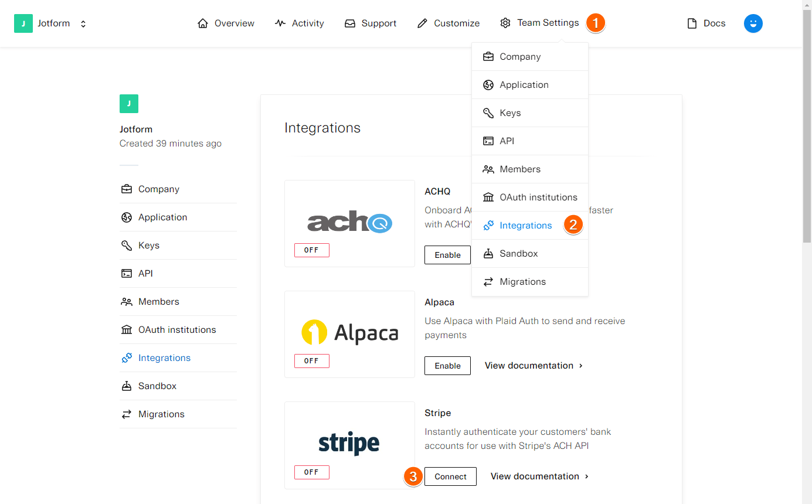The image size is (812, 504).
Task: Click the Customize pencil icon
Action: pyautogui.click(x=422, y=23)
